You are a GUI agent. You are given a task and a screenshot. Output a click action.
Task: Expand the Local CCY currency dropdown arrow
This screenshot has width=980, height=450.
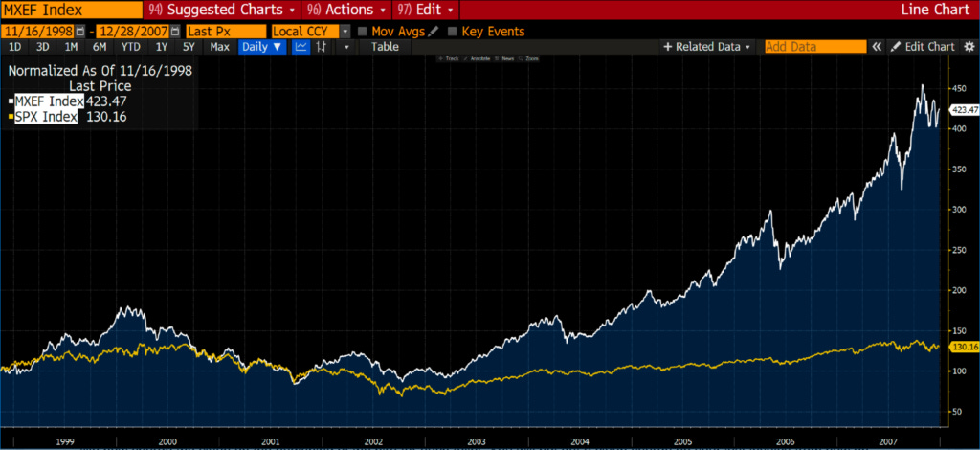click(345, 32)
